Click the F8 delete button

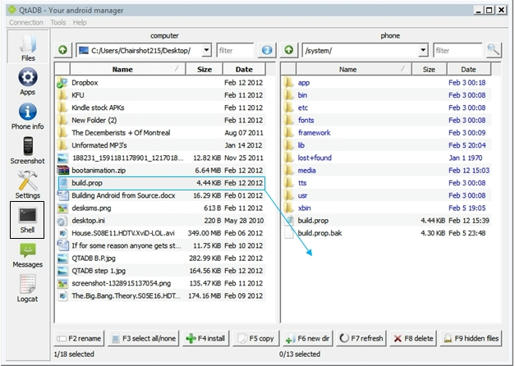point(413,338)
